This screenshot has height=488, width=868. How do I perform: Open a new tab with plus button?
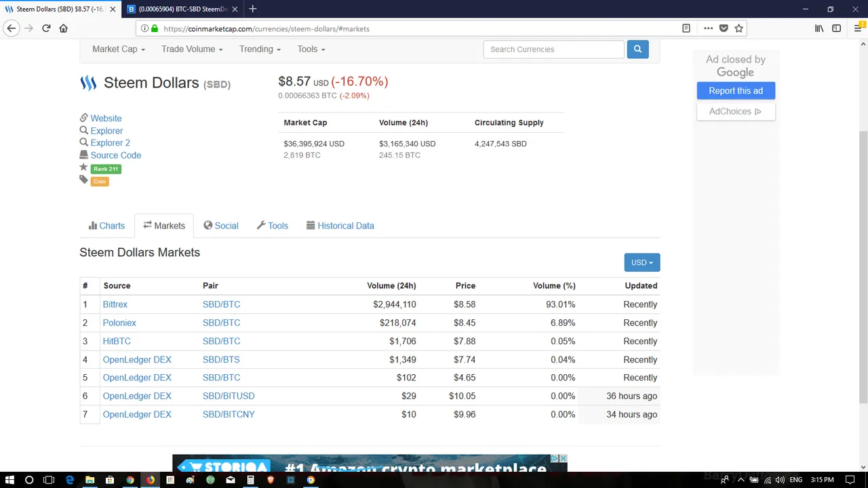pos(252,9)
